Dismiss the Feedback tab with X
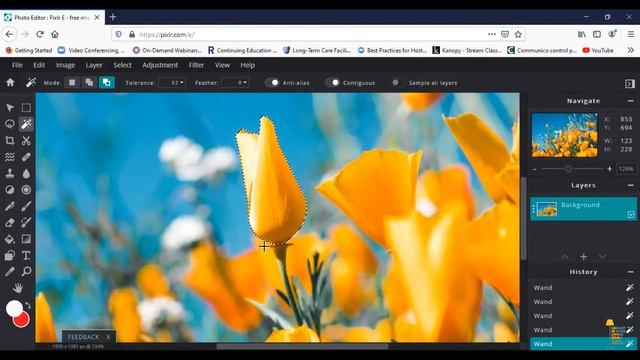640x360 pixels. [x=108, y=337]
